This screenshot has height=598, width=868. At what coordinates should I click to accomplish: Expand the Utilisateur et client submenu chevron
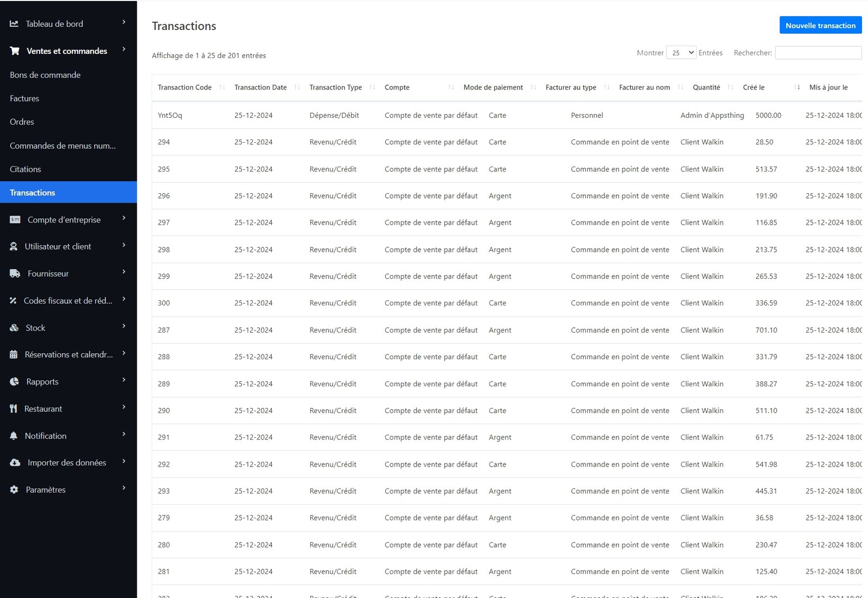point(124,245)
